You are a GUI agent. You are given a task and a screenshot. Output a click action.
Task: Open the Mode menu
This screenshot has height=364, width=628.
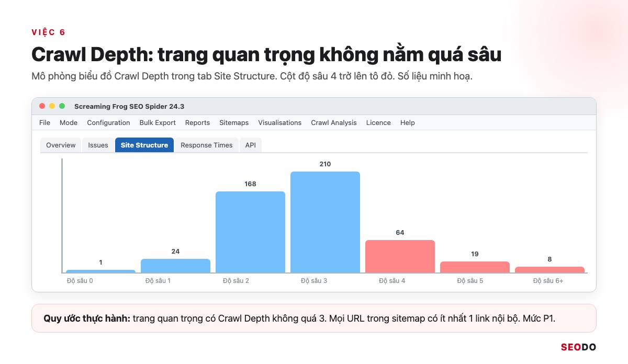pos(69,122)
